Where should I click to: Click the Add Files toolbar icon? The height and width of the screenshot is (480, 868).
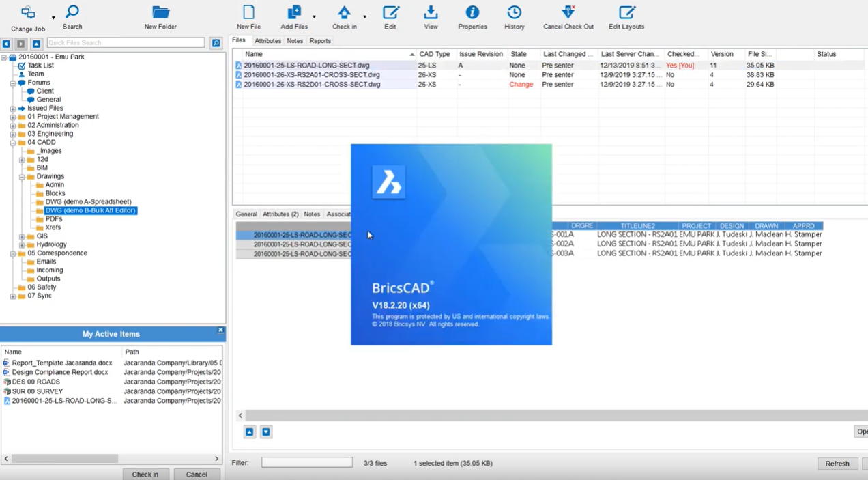pos(294,12)
